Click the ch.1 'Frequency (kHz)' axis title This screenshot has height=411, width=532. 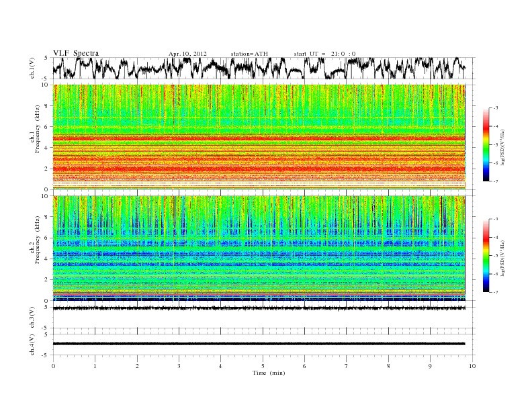(x=38, y=129)
